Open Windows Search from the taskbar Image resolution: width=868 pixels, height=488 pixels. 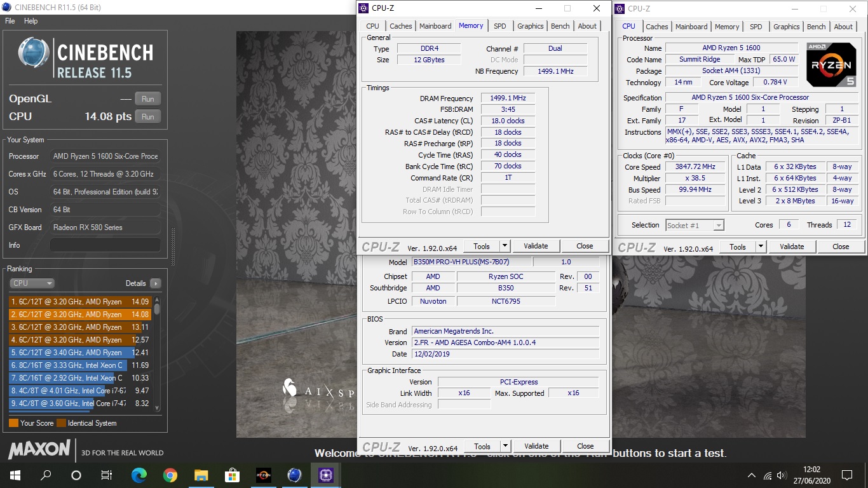click(46, 475)
